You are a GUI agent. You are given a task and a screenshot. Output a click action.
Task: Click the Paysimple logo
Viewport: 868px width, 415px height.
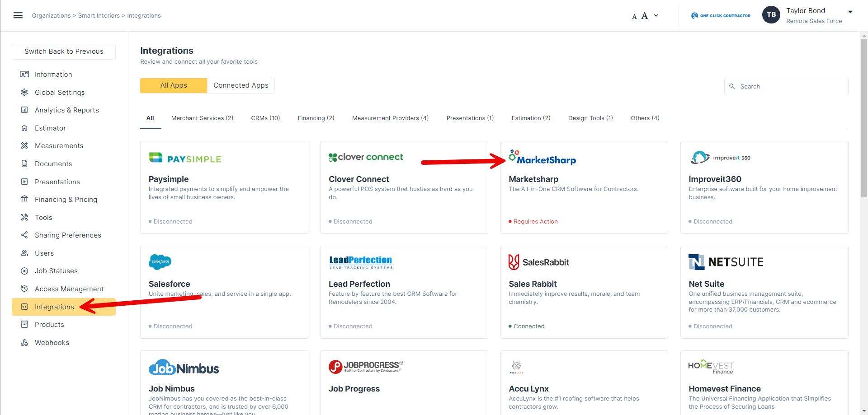(185, 158)
